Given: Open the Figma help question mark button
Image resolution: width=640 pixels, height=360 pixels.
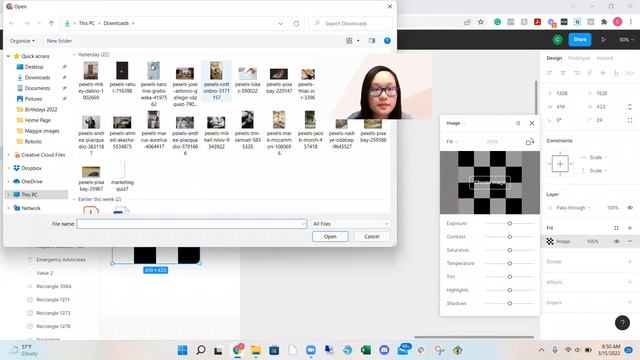Looking at the screenshot, I should point(622,323).
